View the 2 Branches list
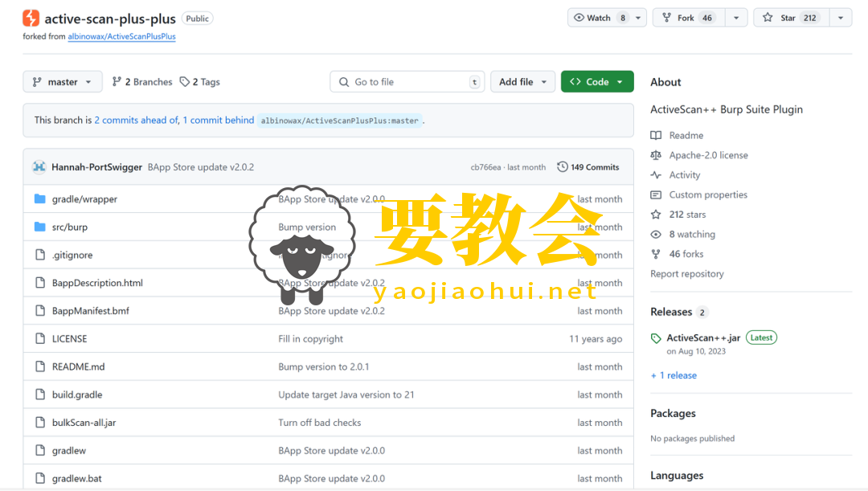The height and width of the screenshot is (491, 868). [x=142, y=82]
